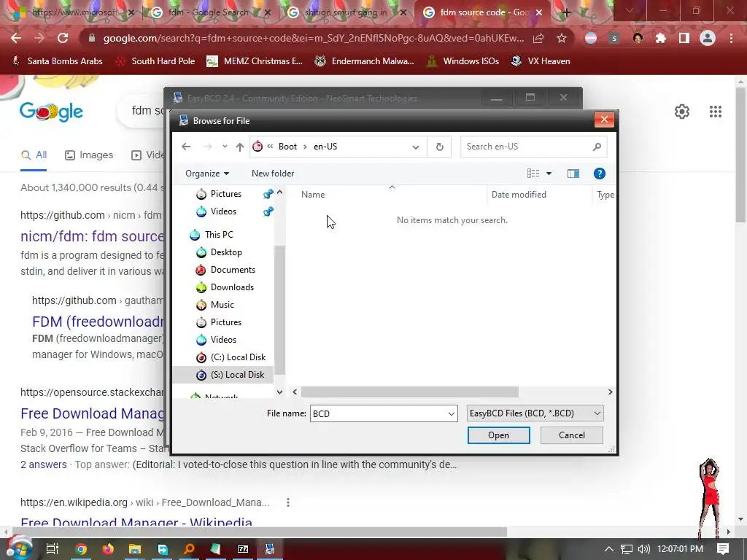Image resolution: width=747 pixels, height=560 pixels.
Task: Refresh the en-US folder view
Action: 440,147
